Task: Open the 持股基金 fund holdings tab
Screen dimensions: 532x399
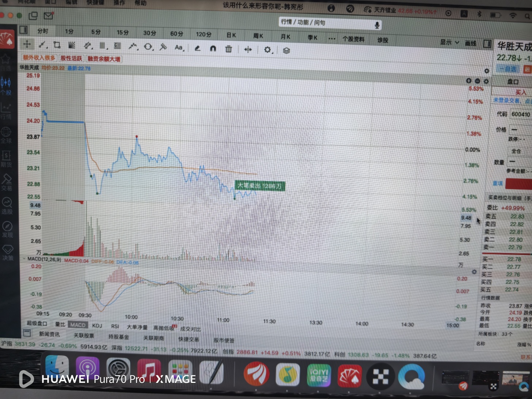Action: click(118, 337)
